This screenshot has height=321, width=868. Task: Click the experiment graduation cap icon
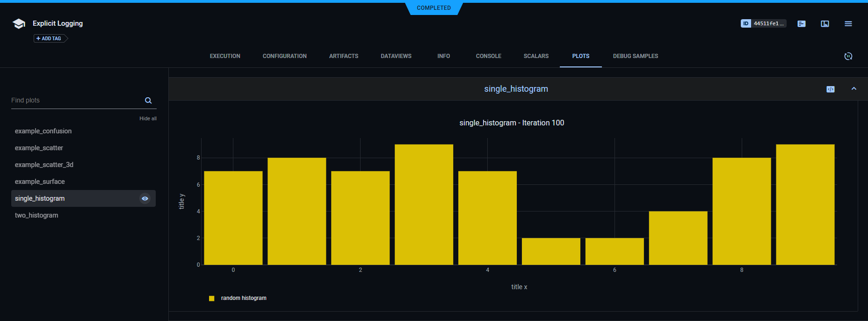pos(19,24)
